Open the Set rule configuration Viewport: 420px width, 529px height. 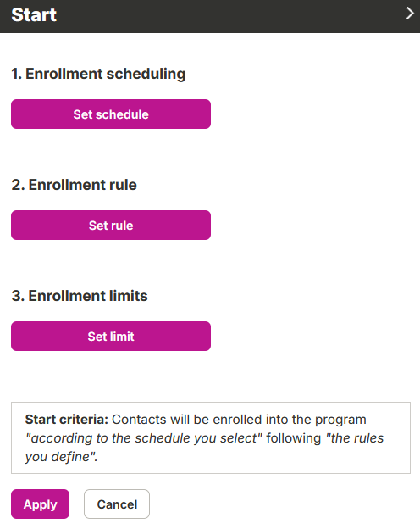111,225
